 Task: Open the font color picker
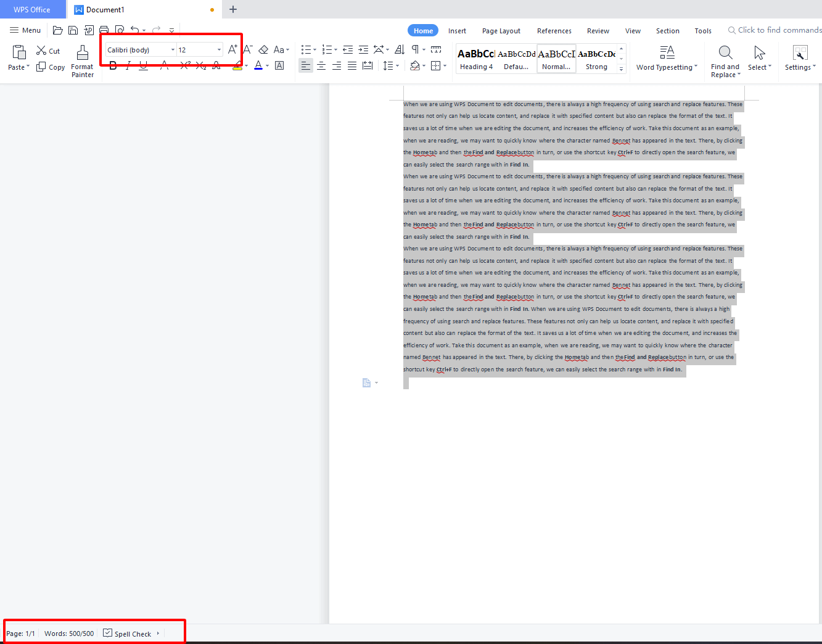click(260, 65)
